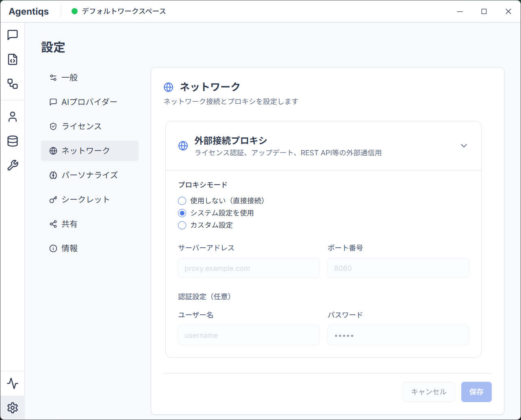The height and width of the screenshot is (420, 521).
Task: Click the code file icon in sidebar
Action: pyautogui.click(x=13, y=59)
